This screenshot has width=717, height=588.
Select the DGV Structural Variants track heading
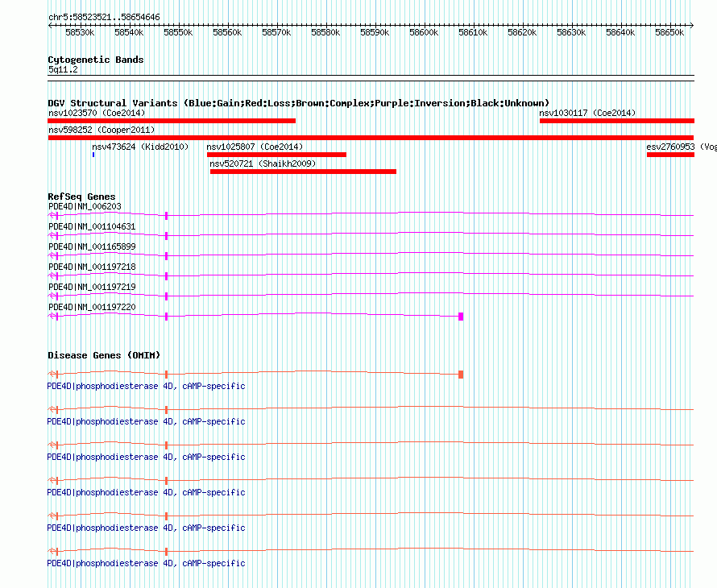coord(299,103)
